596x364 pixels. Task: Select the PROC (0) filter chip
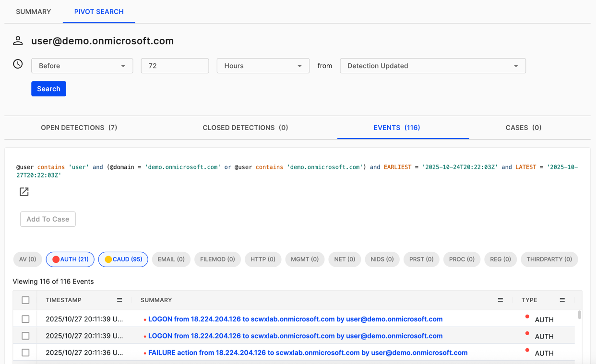point(462,259)
